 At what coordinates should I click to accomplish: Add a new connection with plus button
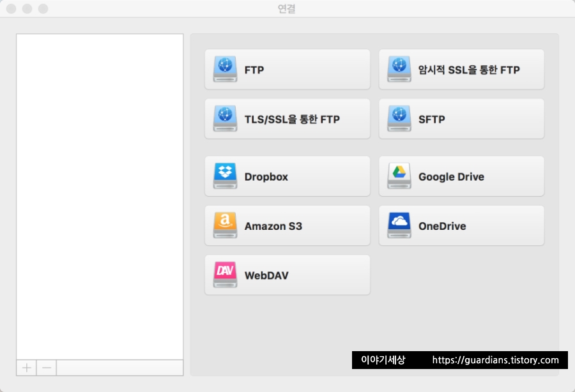(x=26, y=368)
